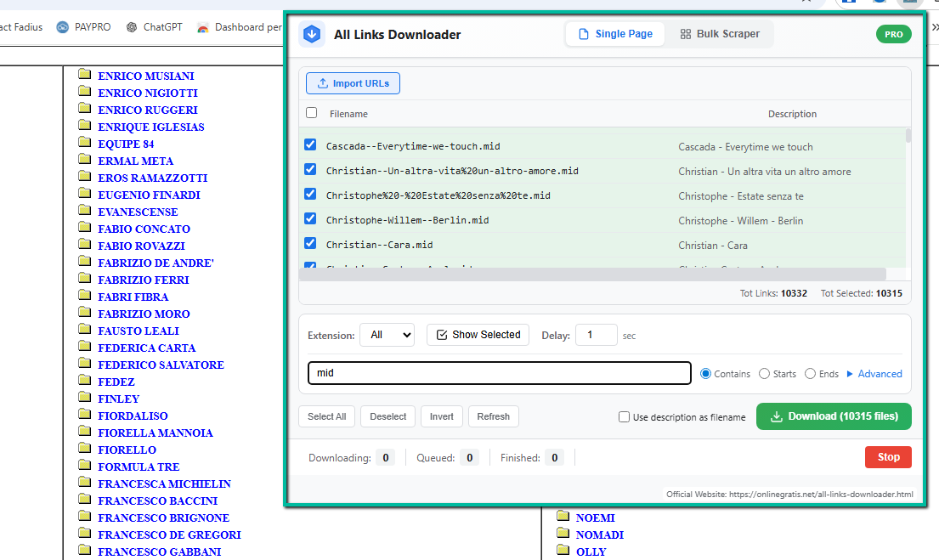Expand the Advanced filter options

(874, 374)
